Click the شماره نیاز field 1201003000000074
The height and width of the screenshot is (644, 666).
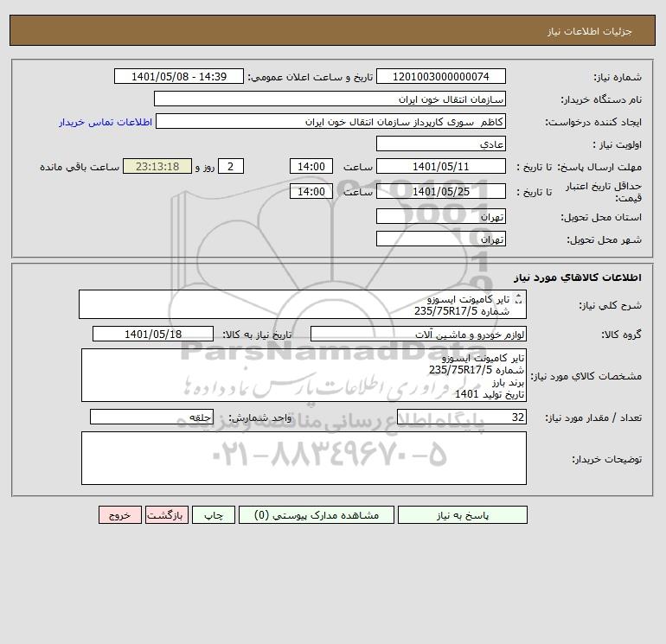coord(441,76)
